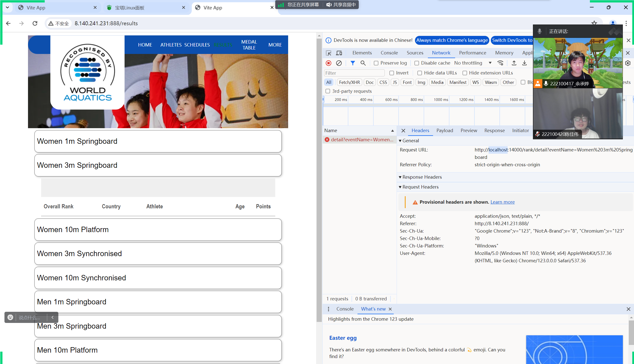Check 3rd-party requests
Viewport: 634px width, 364px height.
[328, 91]
